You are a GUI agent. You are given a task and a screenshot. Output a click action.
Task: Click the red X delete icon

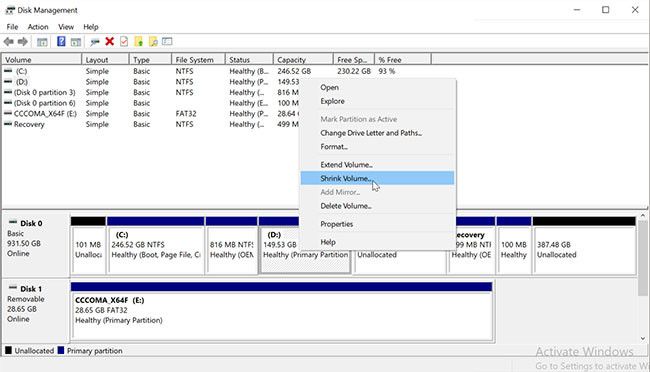(109, 41)
